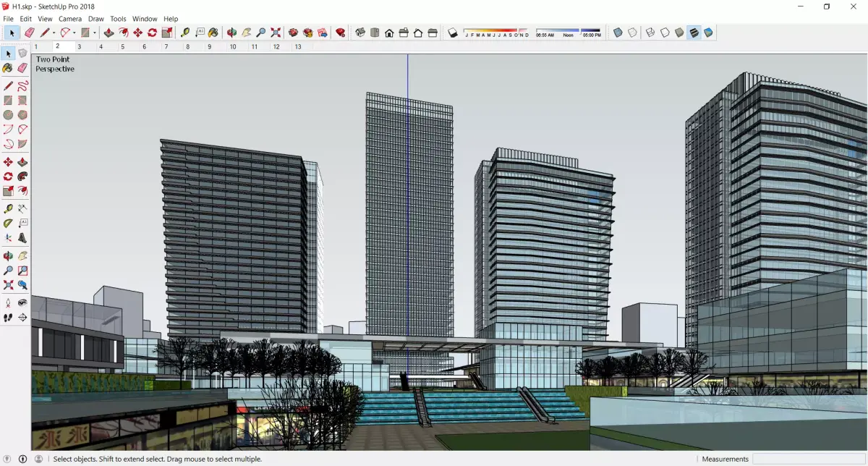Select the 3D Text tool in left panel
This screenshot has width=868, height=466.
[22, 237]
